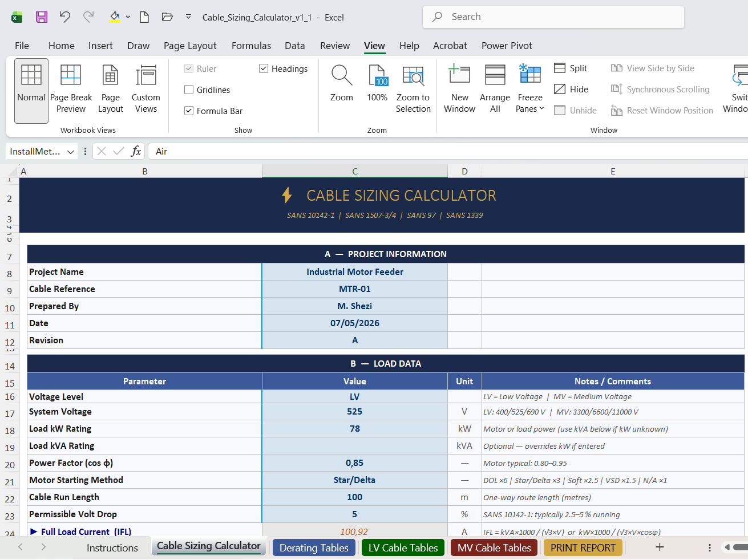Select the System Voltage value 525
The height and width of the screenshot is (560, 748).
355,412
